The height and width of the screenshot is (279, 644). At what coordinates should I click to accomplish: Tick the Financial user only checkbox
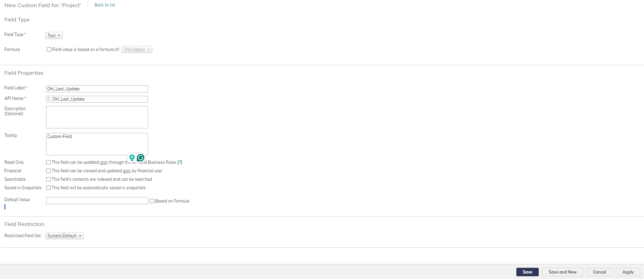pyautogui.click(x=49, y=171)
